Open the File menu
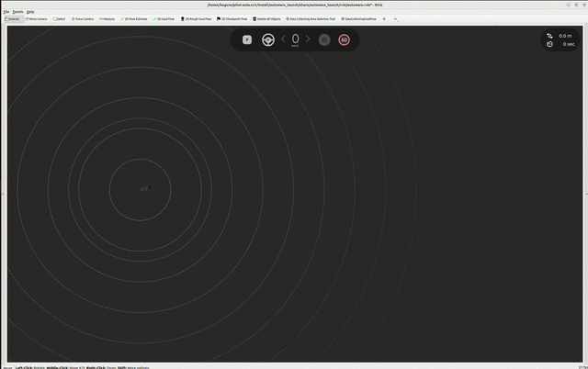This screenshot has width=588, height=369. click(6, 12)
